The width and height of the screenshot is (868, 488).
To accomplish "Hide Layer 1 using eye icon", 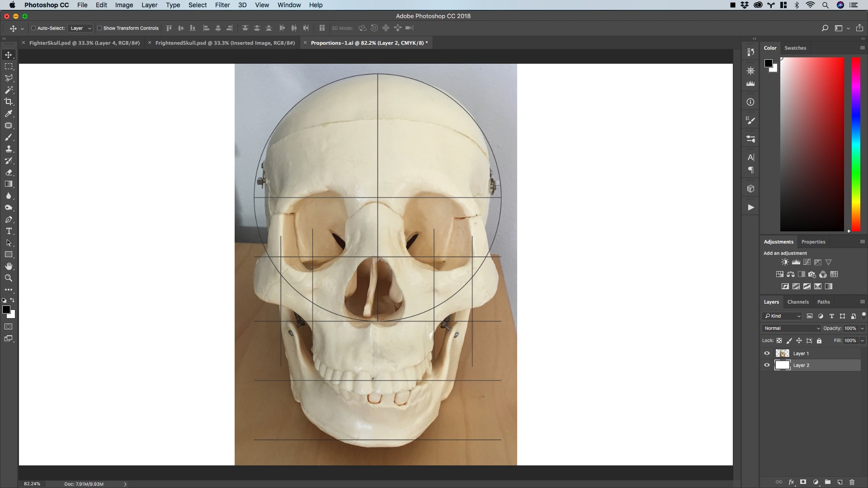I will point(767,353).
